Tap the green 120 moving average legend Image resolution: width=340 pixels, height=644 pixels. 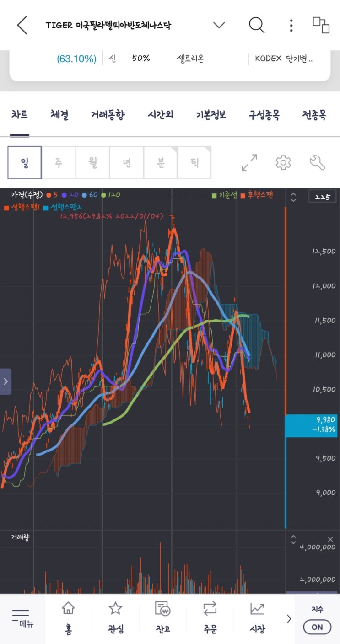coord(111,194)
